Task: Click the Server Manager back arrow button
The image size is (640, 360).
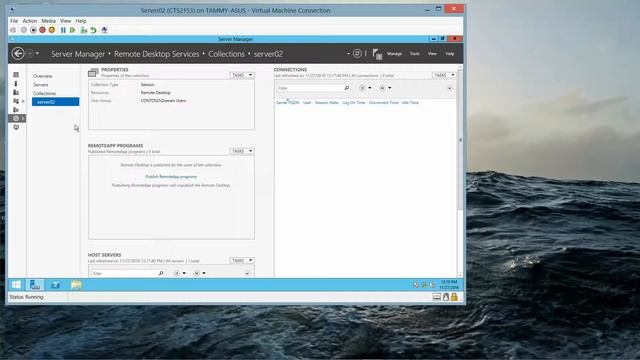Action: point(18,53)
